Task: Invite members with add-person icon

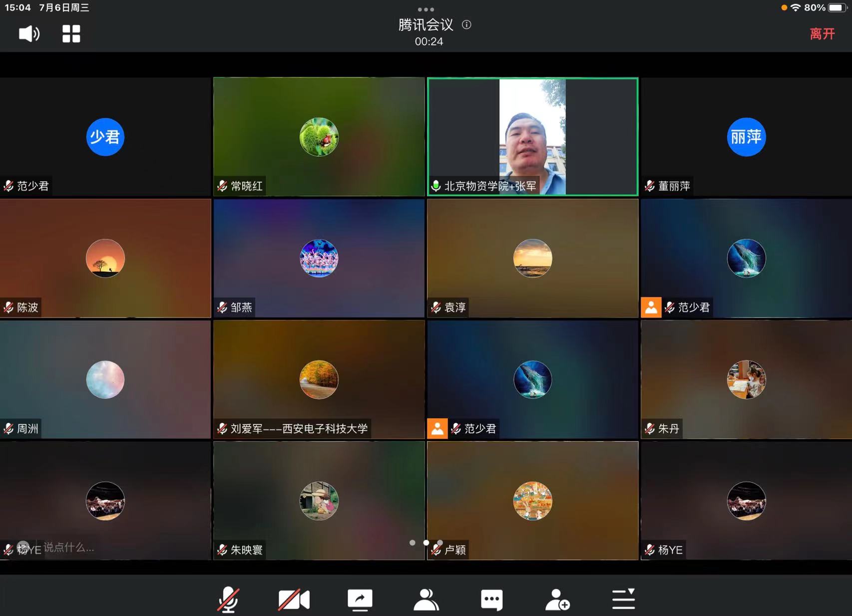Action: click(x=557, y=599)
